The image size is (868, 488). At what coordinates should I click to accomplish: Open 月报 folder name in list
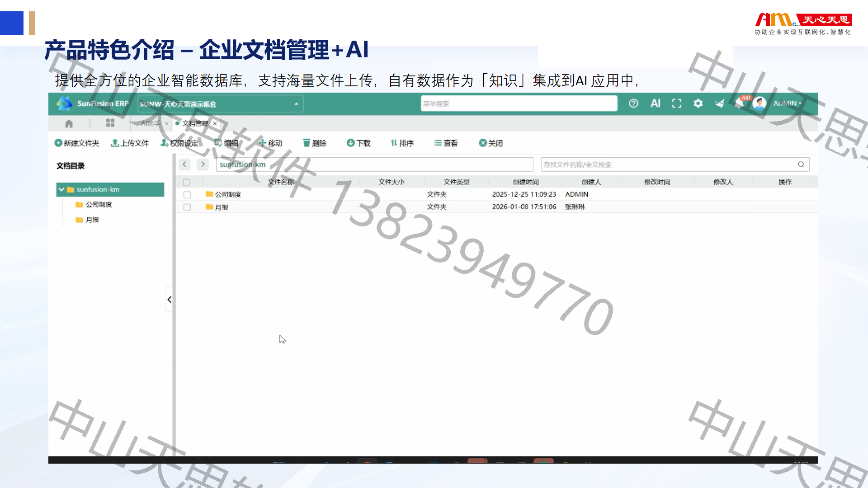click(222, 207)
